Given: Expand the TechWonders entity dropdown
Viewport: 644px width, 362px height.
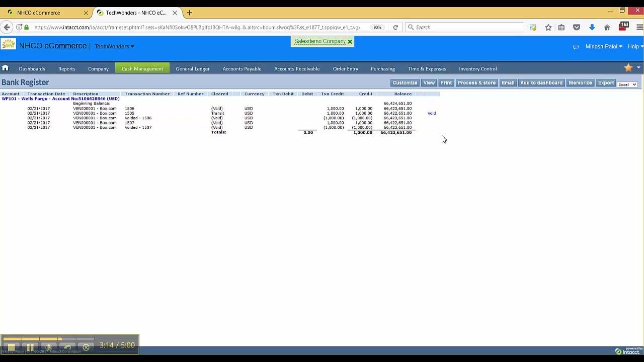Looking at the screenshot, I should (x=114, y=47).
